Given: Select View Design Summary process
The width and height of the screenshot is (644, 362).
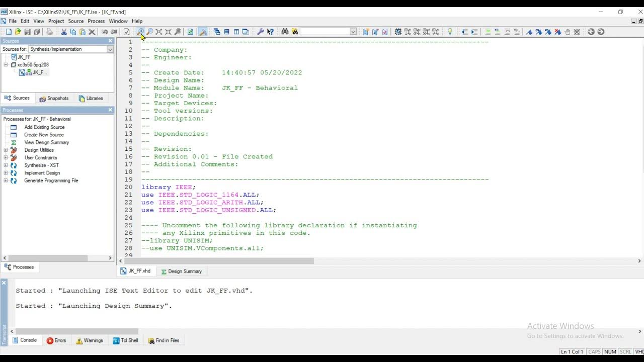Looking at the screenshot, I should click(x=46, y=142).
